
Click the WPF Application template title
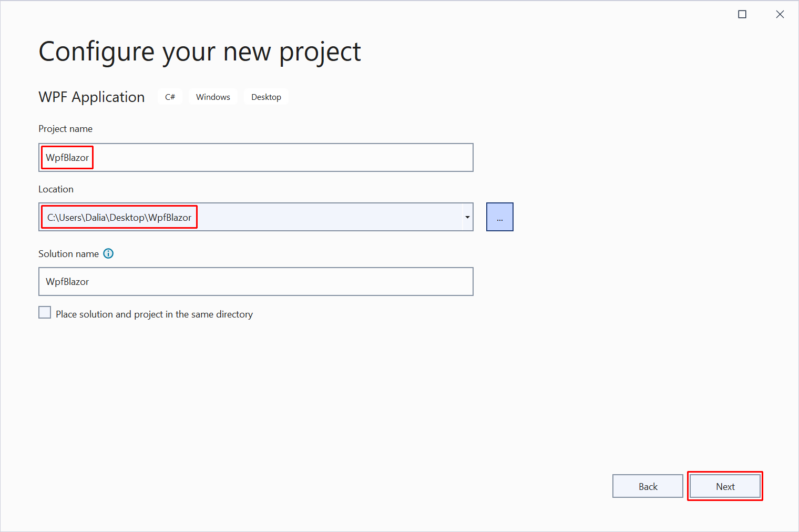pos(91,97)
